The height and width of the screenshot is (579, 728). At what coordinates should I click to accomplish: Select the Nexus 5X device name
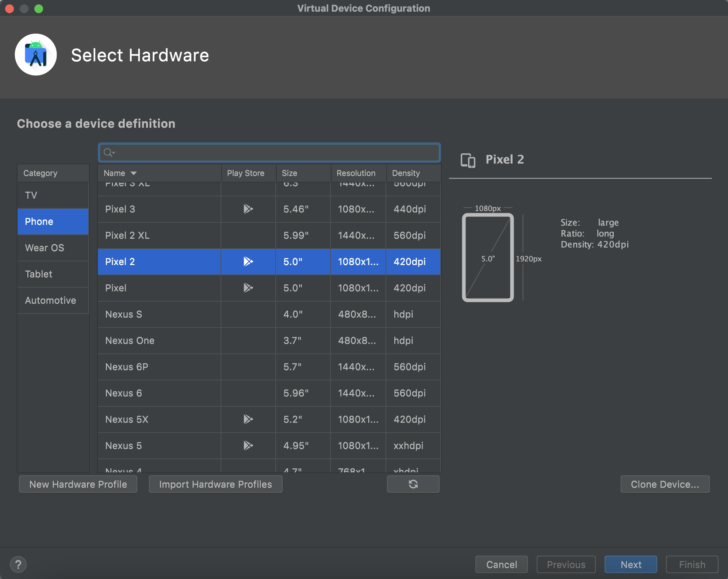click(x=127, y=419)
